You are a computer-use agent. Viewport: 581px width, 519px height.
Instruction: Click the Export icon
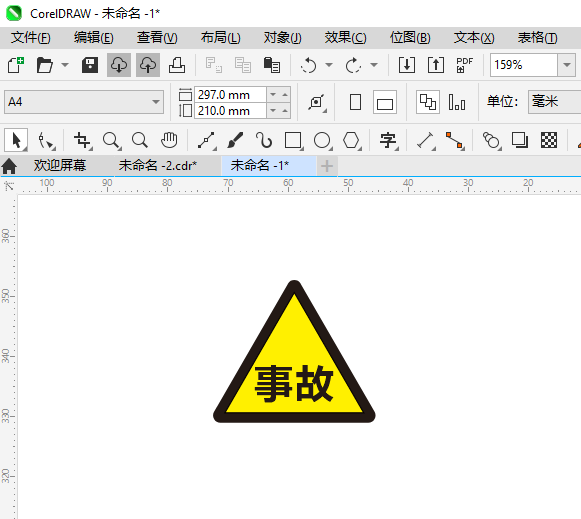[436, 65]
